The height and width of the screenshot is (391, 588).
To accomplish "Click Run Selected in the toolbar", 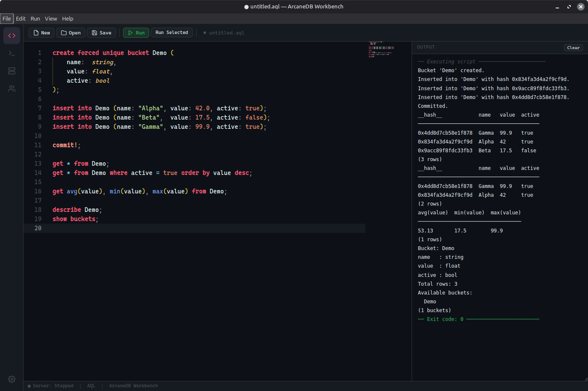I will (171, 32).
